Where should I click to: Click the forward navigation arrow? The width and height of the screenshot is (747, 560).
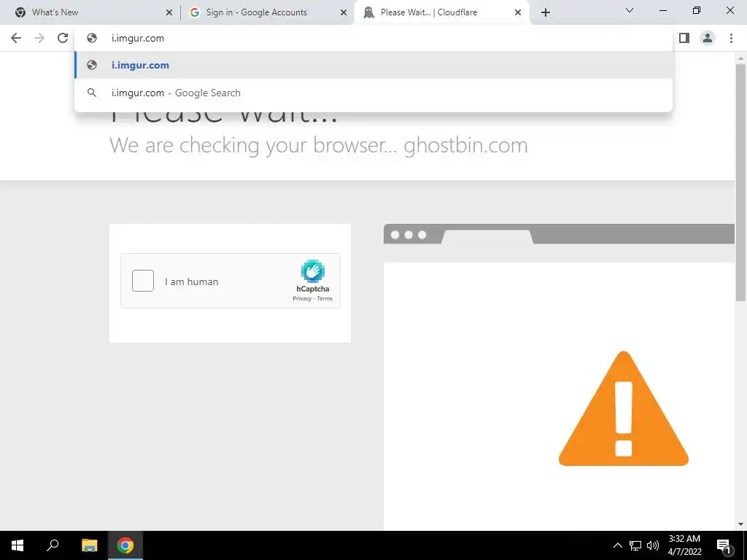tap(39, 38)
